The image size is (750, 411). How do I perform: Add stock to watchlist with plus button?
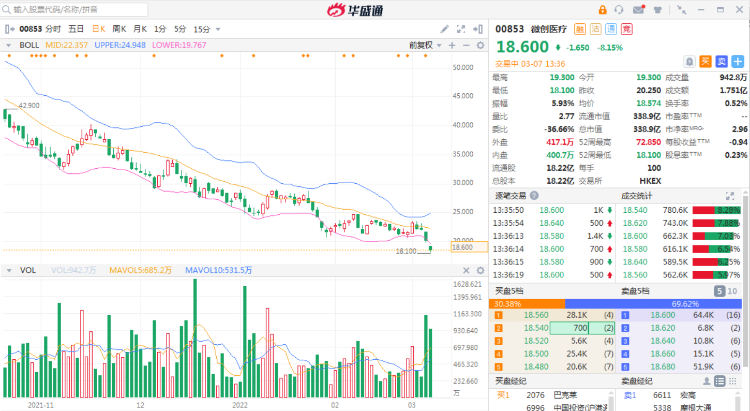[738, 61]
